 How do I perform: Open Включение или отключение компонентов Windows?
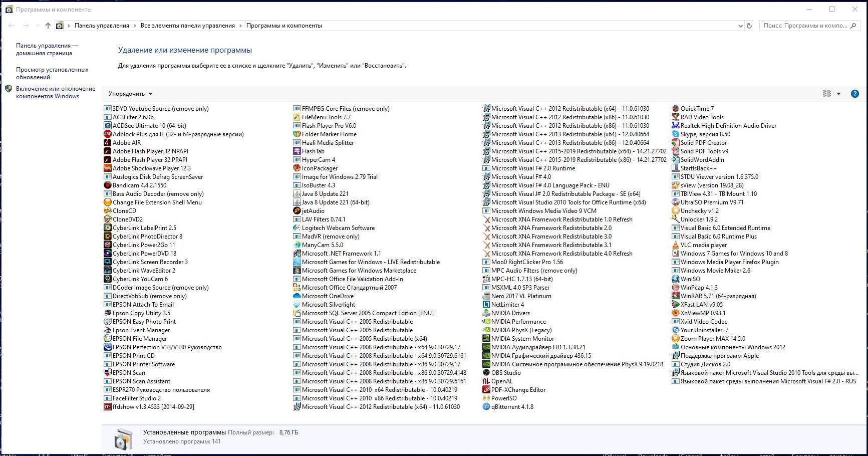[x=56, y=92]
